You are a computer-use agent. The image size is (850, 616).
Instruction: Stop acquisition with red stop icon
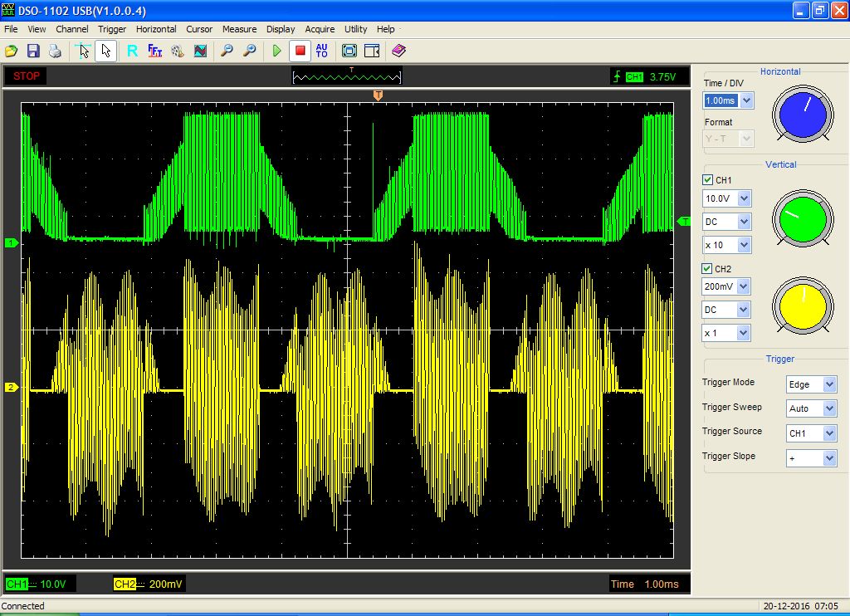click(x=300, y=51)
